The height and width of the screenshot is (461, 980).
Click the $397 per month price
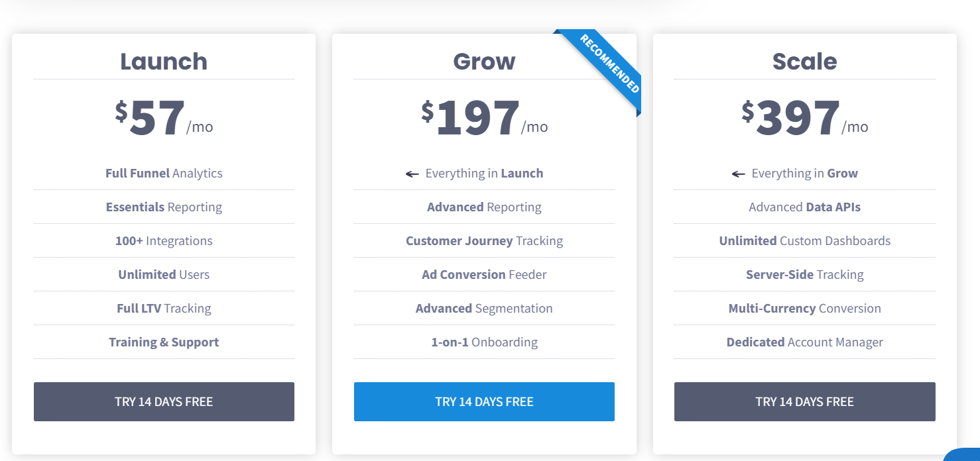click(804, 120)
